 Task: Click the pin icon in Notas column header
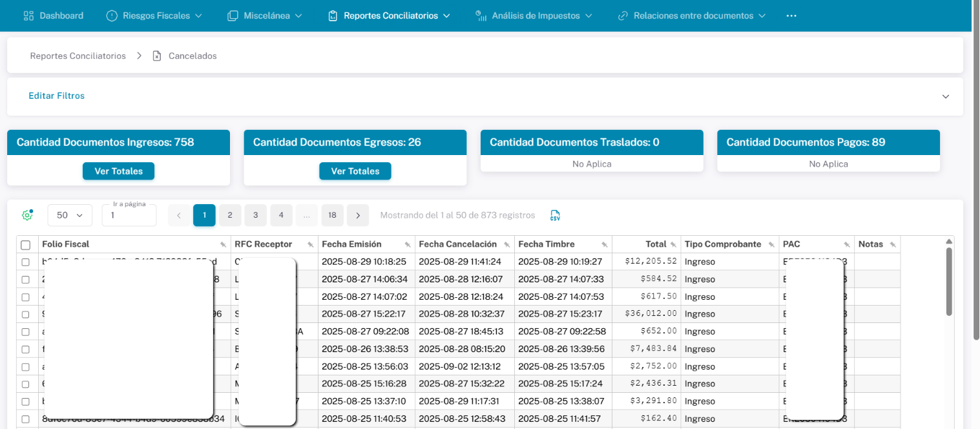pyautogui.click(x=893, y=245)
